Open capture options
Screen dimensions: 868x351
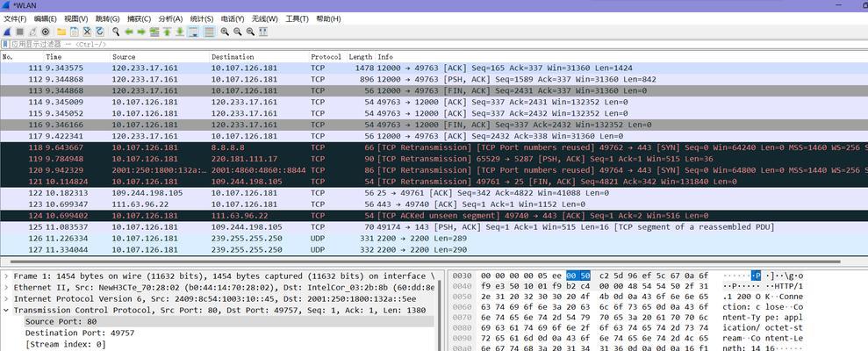click(46, 32)
